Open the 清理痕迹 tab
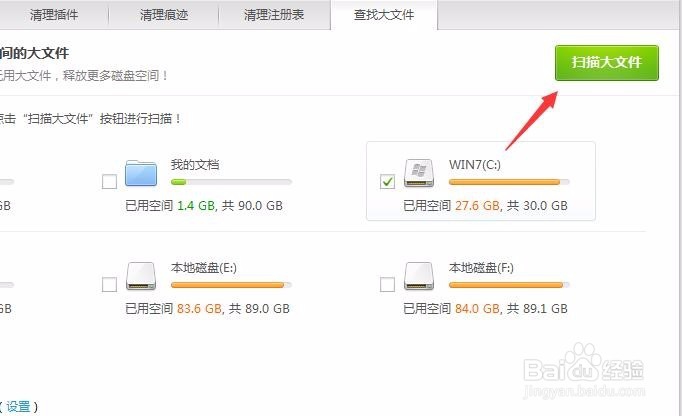This screenshot has height=416, width=682. (164, 15)
